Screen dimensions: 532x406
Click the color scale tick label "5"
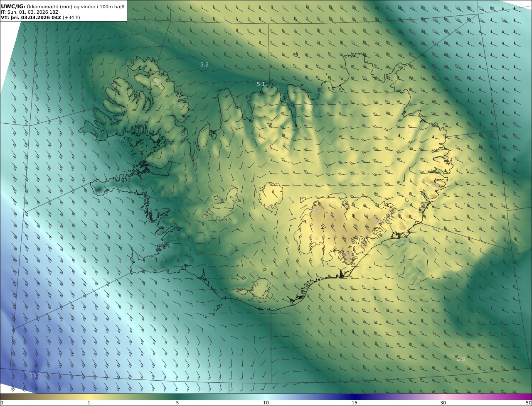(x=177, y=403)
